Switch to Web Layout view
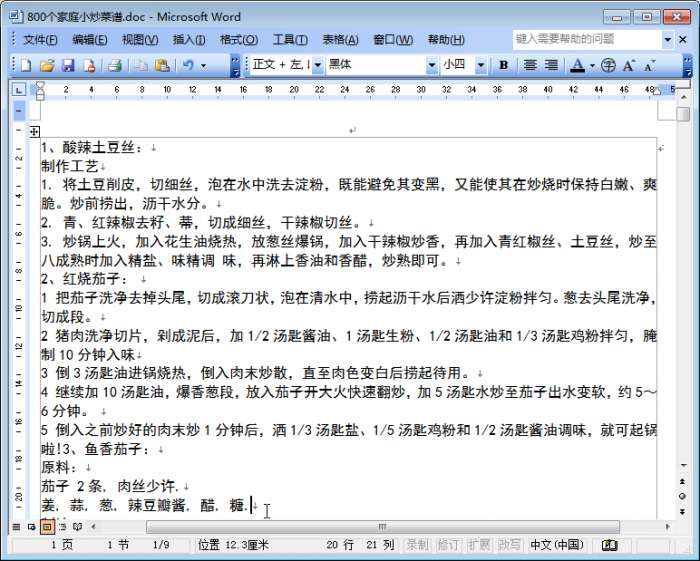The width and height of the screenshot is (700, 561). pos(31,527)
